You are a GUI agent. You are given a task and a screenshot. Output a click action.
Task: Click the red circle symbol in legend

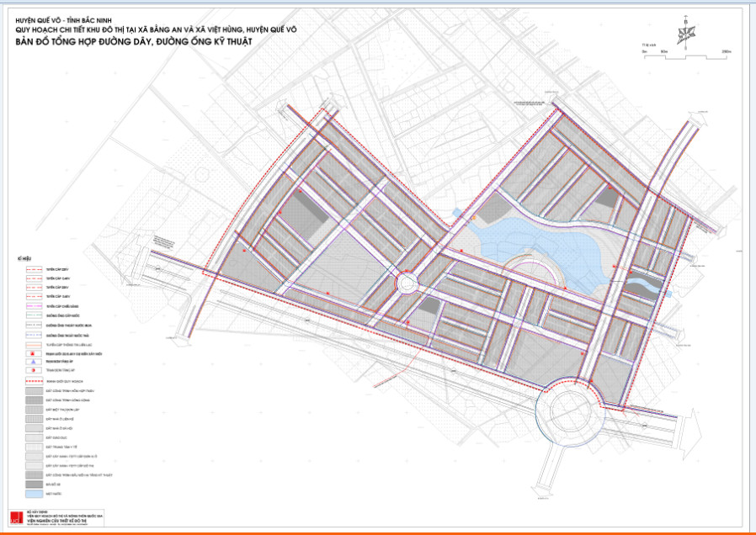[34, 370]
